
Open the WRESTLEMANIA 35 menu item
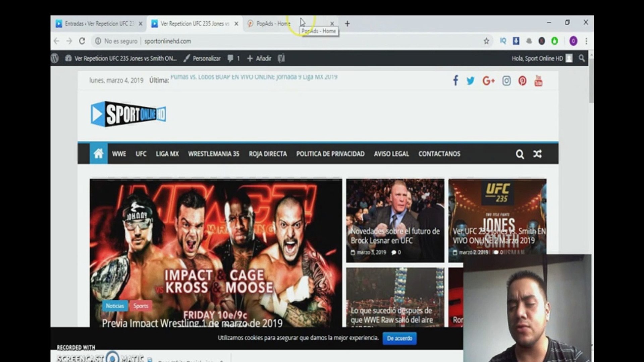(x=214, y=154)
